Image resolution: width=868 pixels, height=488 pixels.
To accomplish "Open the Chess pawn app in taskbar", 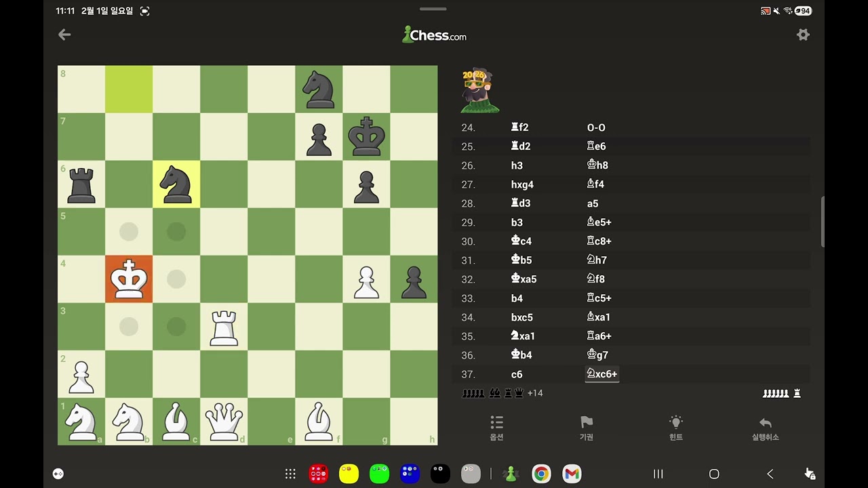I will tap(511, 474).
